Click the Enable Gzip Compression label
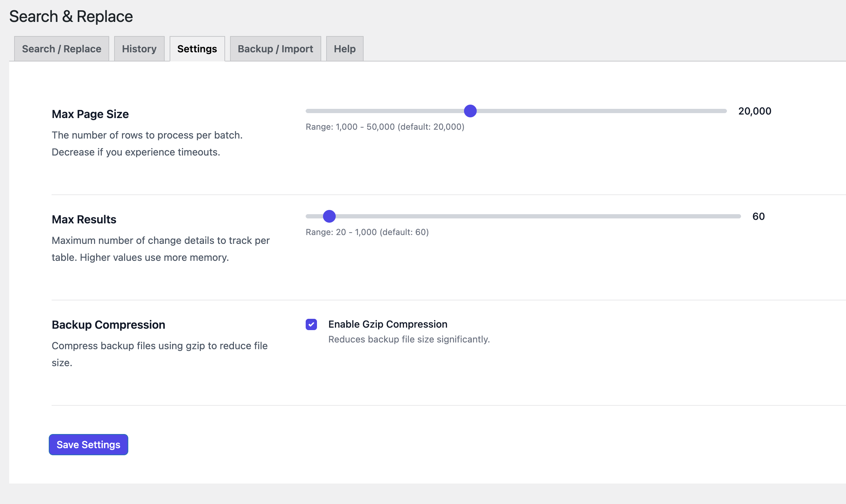 tap(388, 324)
